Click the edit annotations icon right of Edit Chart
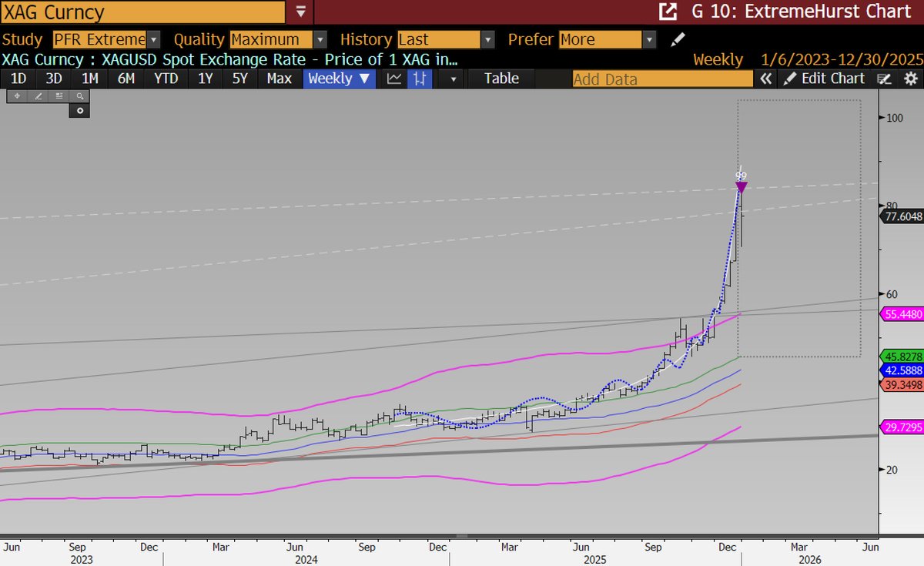Viewport: 924px width, 566px height. [883, 78]
